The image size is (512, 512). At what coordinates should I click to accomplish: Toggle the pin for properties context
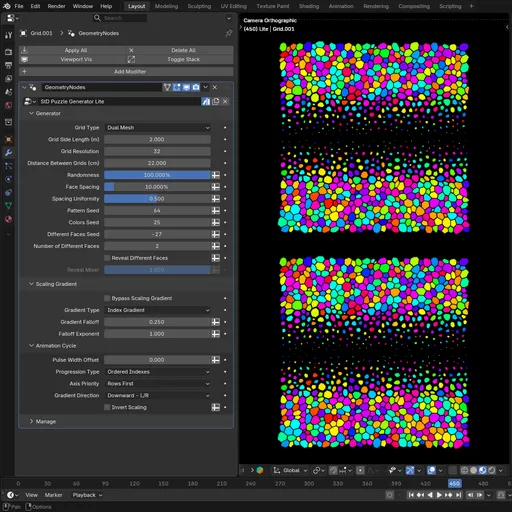pos(229,33)
